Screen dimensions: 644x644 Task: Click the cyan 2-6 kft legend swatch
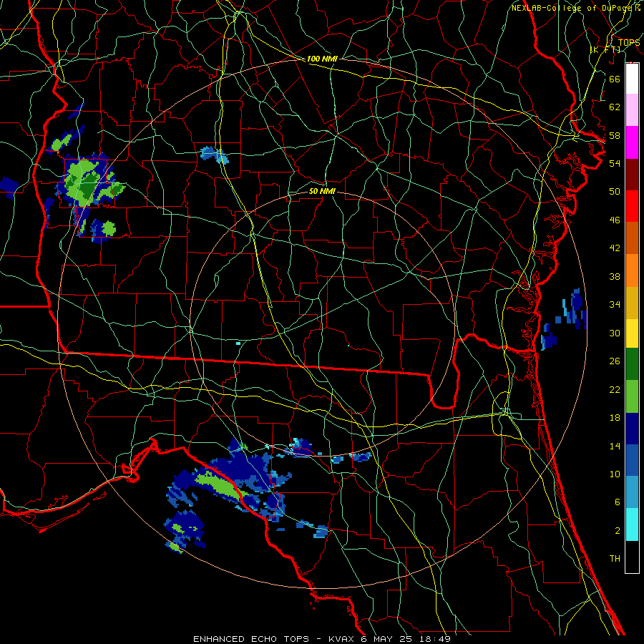click(x=632, y=525)
